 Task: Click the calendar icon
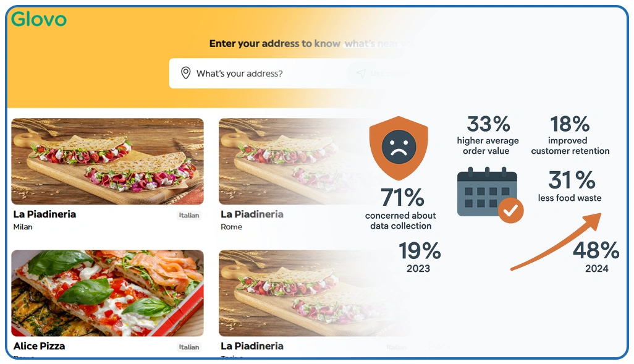coord(486,192)
